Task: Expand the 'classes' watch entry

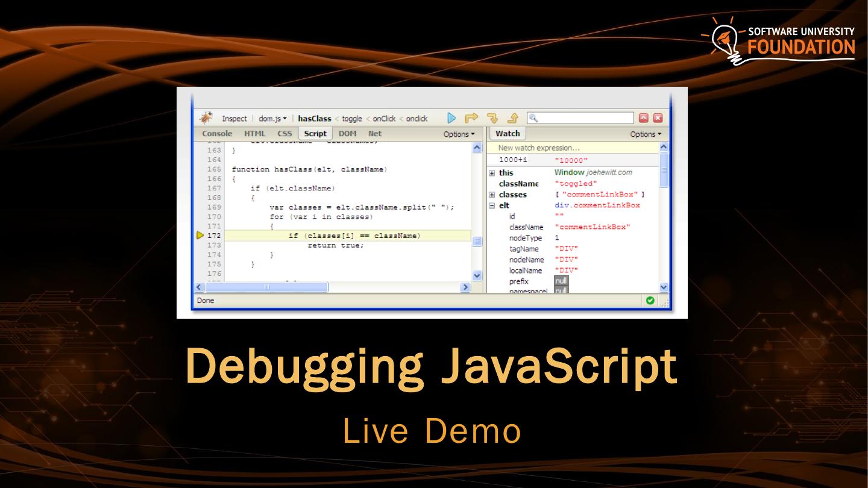Action: pos(492,195)
